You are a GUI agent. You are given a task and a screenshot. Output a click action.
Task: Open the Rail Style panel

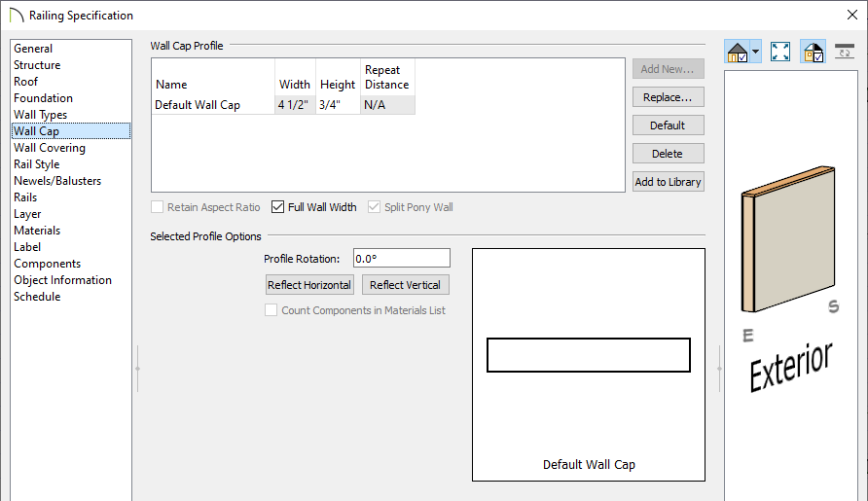[x=37, y=164]
